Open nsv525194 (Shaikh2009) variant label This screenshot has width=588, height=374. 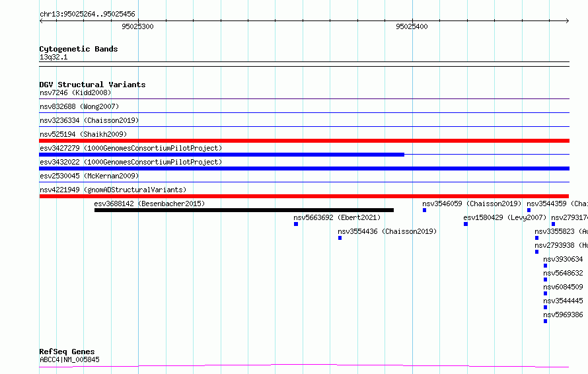coord(83,134)
